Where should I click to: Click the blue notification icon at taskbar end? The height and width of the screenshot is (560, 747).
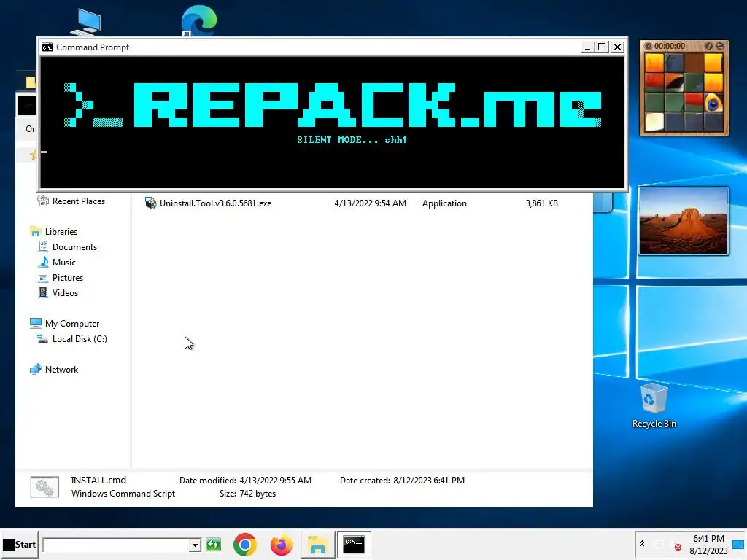[738, 544]
